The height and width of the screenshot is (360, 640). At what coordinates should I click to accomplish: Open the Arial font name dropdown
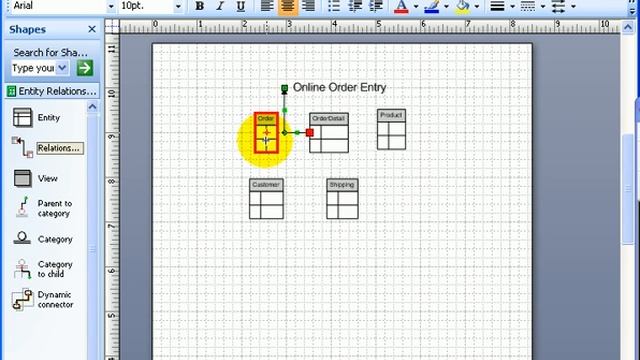(x=111, y=6)
